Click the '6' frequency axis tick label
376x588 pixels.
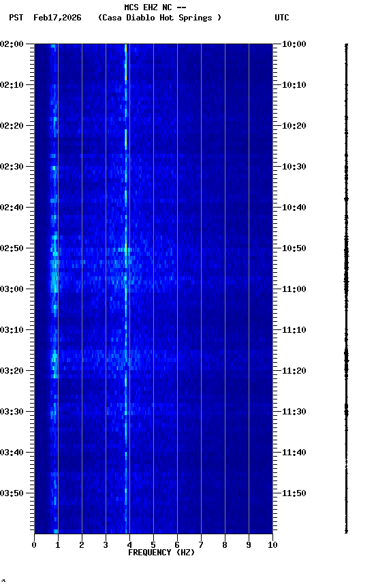(177, 545)
